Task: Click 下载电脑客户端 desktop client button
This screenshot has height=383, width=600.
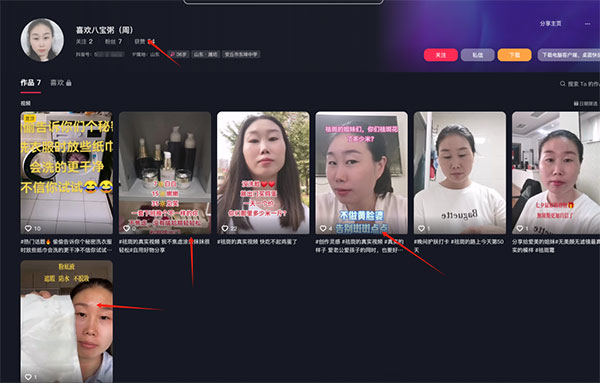Action: [569, 55]
